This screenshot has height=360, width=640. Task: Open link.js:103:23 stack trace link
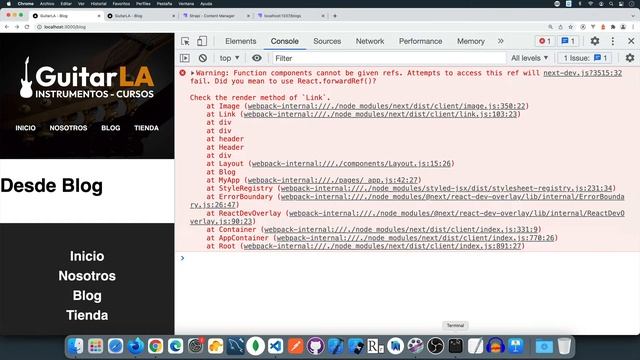(380, 114)
